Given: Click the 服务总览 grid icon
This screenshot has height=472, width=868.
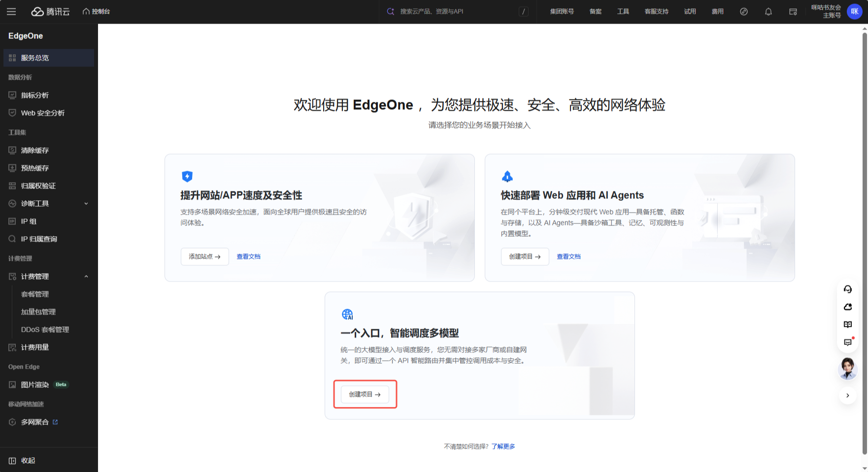Looking at the screenshot, I should pyautogui.click(x=12, y=58).
